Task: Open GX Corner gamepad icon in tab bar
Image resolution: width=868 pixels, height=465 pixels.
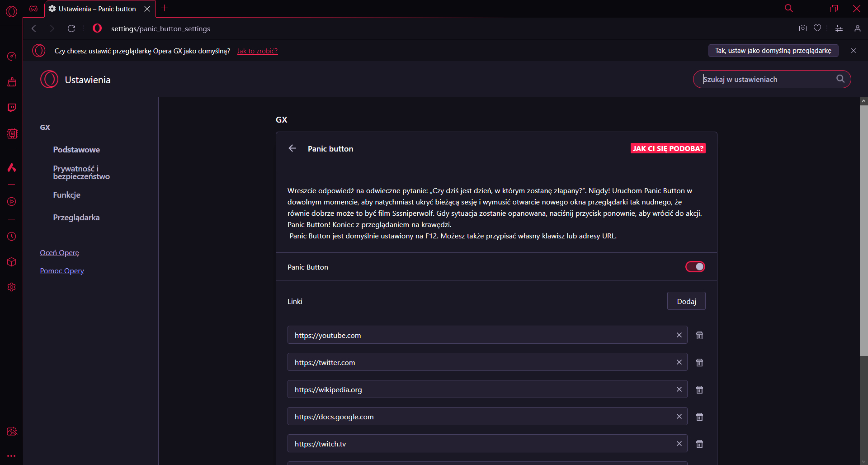Action: tap(33, 9)
